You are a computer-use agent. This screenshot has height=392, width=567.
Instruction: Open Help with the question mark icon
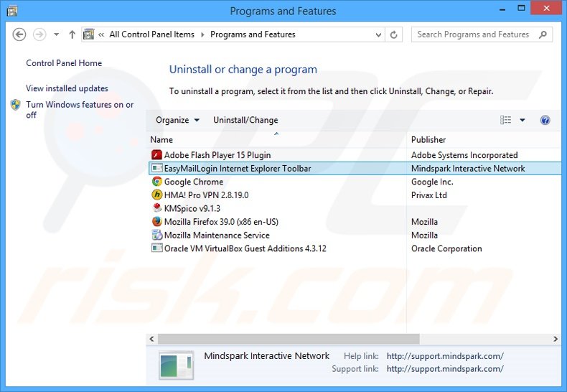point(545,120)
